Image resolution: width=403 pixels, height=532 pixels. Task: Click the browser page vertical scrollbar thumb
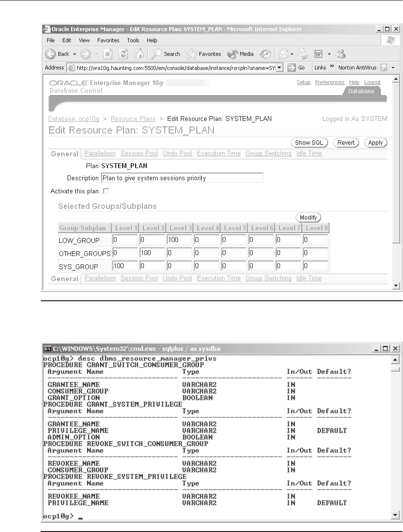point(396,163)
